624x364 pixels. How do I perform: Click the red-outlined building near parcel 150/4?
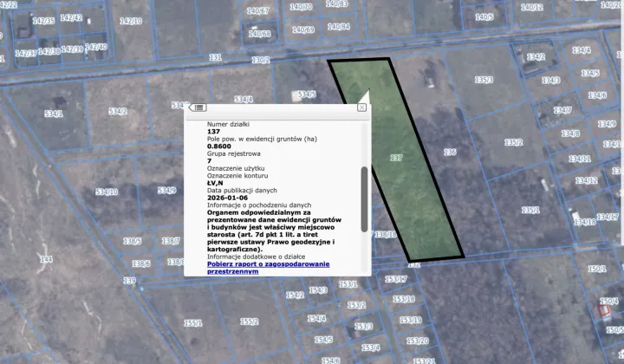(x=605, y=310)
